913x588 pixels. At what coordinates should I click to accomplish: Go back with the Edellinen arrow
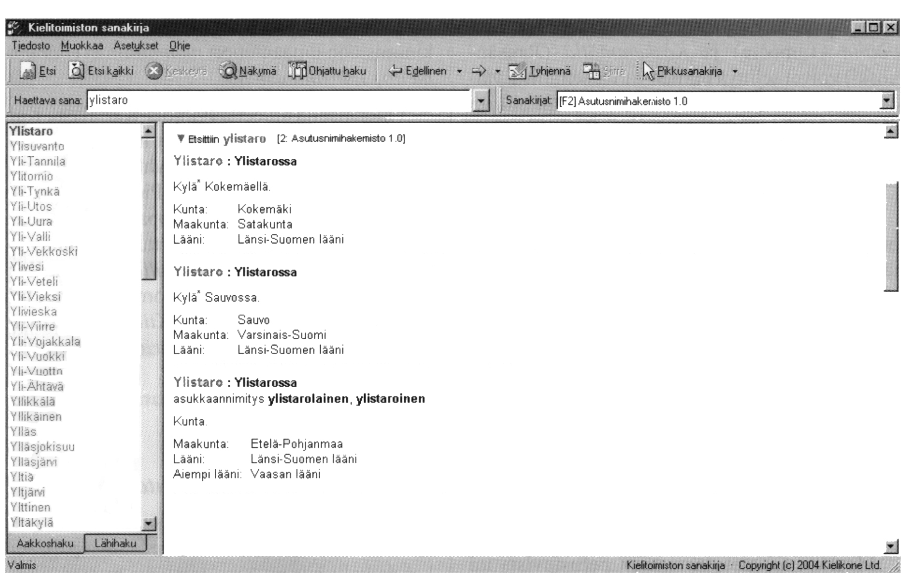[x=417, y=71]
